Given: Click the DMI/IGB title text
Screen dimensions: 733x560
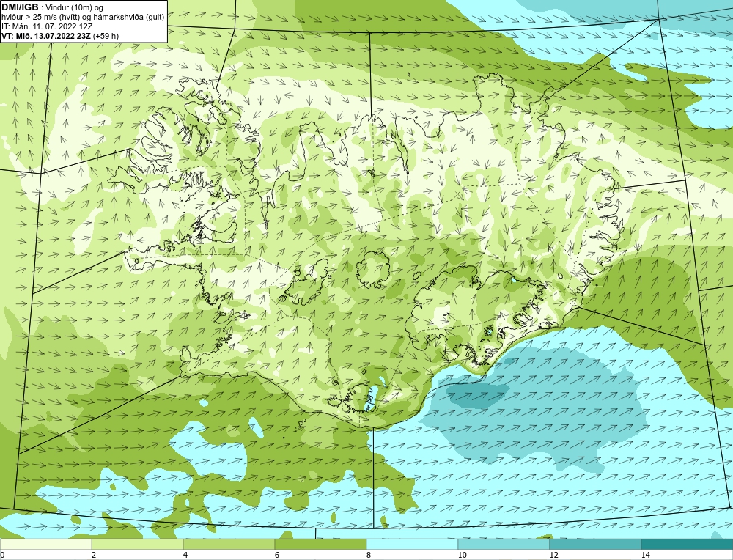Looking at the screenshot, I should 20,7.
